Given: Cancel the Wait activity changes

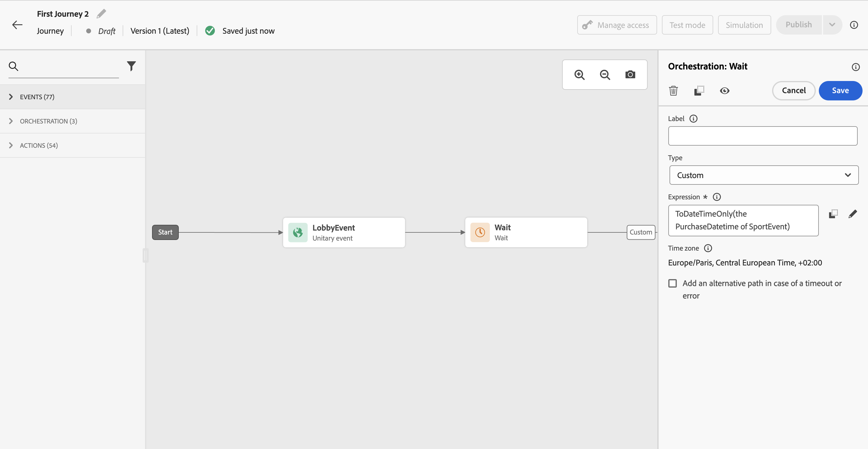Looking at the screenshot, I should tap(794, 91).
